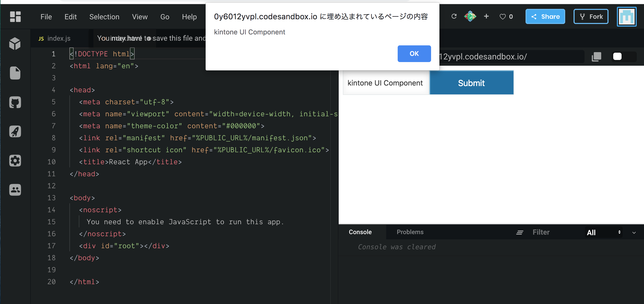Image resolution: width=644 pixels, height=304 pixels.
Task: Click the meta charset="utf-8" line
Action: (x=126, y=102)
